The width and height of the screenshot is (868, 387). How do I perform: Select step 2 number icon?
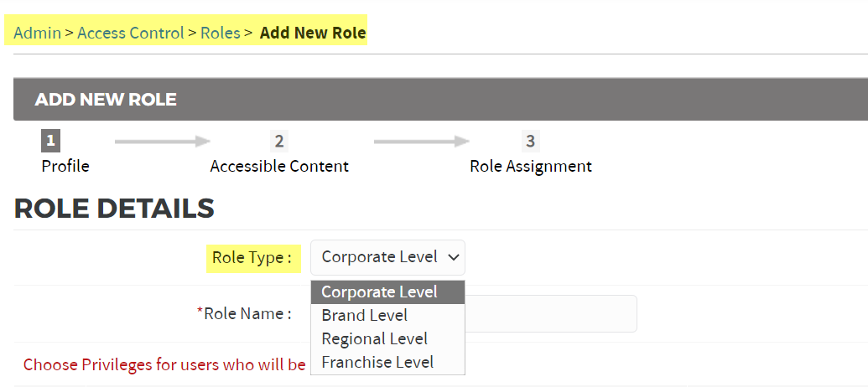[279, 141]
